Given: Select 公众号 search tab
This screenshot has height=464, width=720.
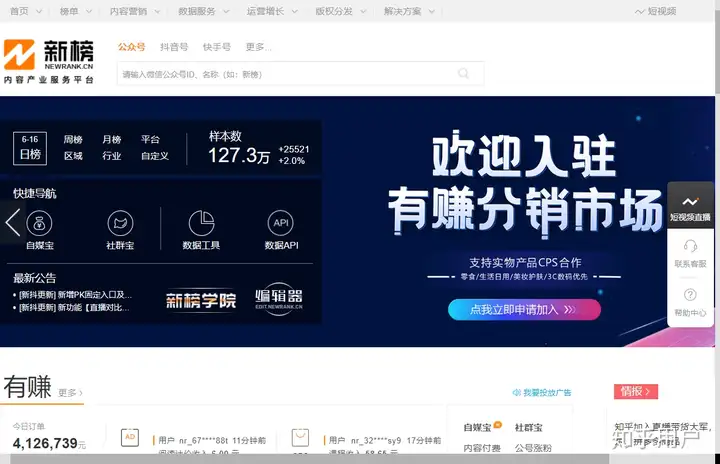Looking at the screenshot, I should (131, 47).
